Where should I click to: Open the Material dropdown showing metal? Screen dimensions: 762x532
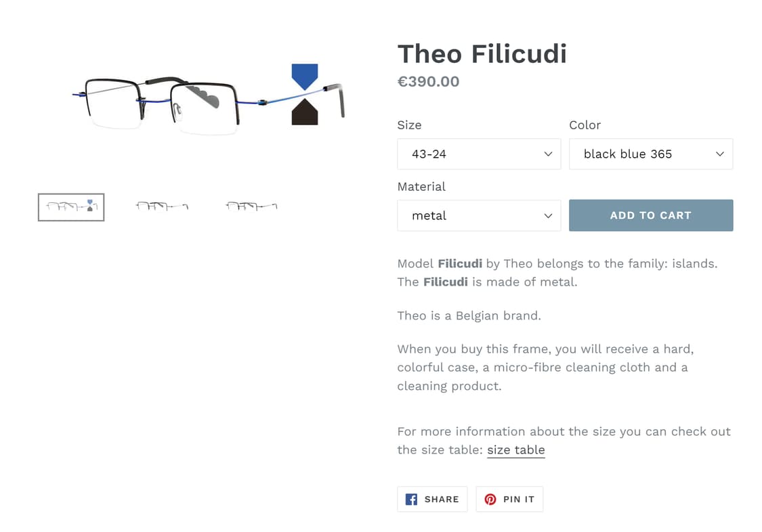(478, 216)
